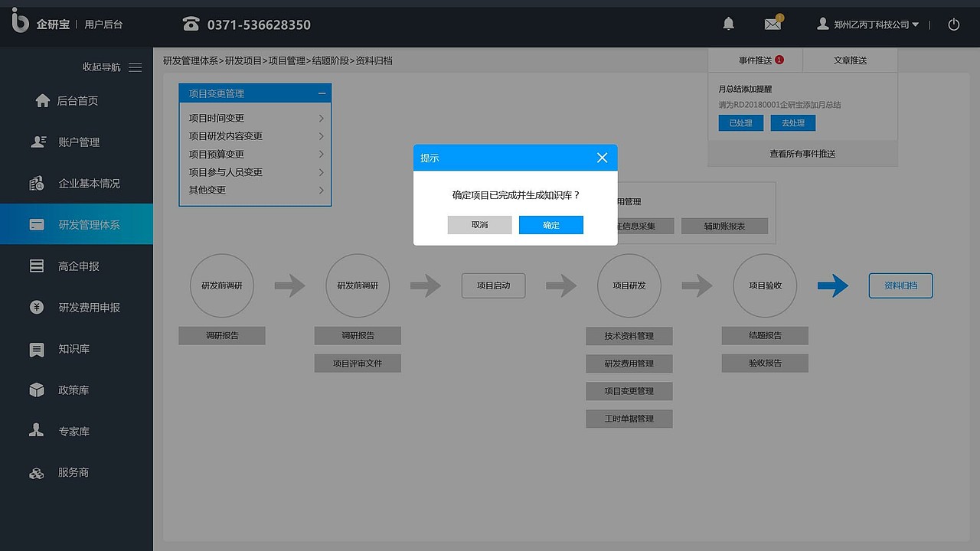
Task: Click the 账户管理 person icon
Action: tap(38, 142)
